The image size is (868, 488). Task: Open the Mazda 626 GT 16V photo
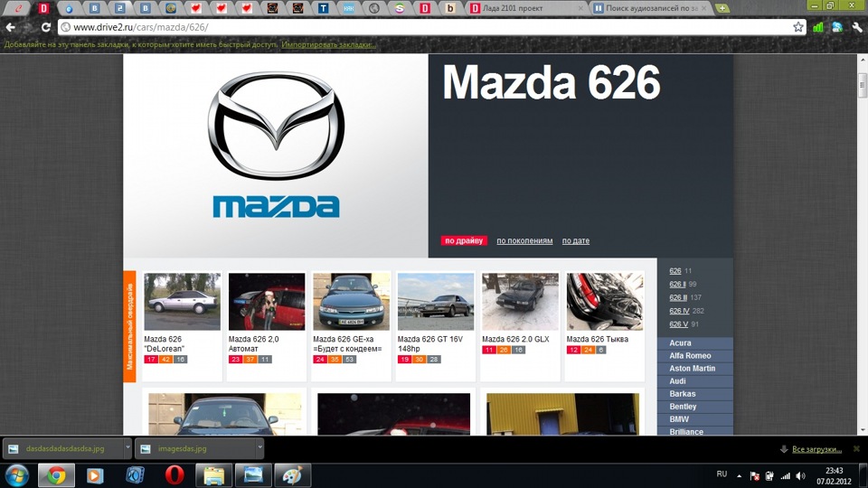pos(436,302)
